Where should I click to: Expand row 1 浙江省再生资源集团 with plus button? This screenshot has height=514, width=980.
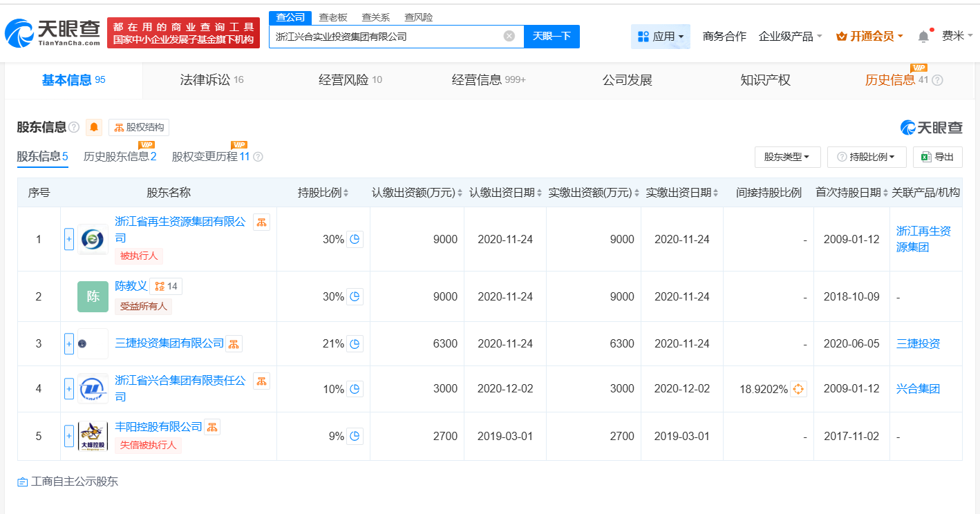(69, 240)
